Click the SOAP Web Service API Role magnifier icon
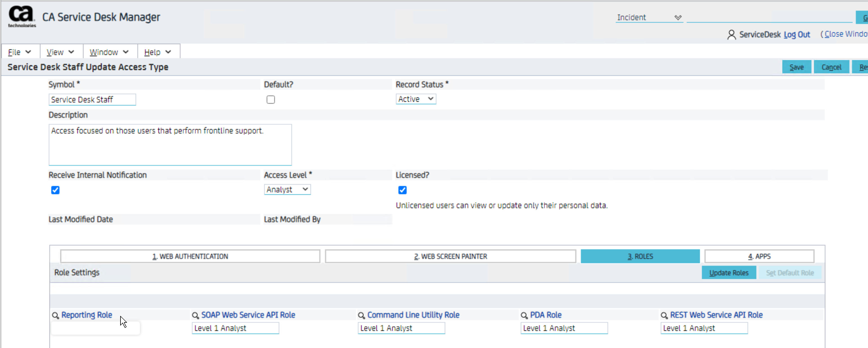The height and width of the screenshot is (348, 868). tap(195, 315)
